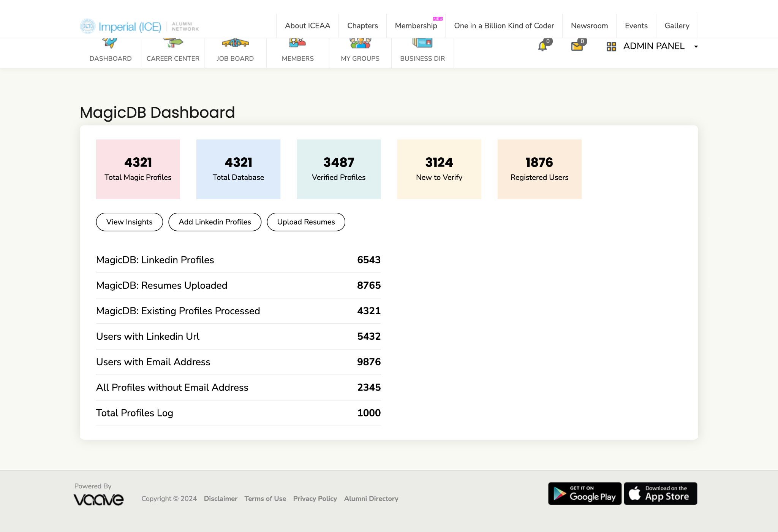
Task: Click the Admin Panel grid icon
Action: click(611, 46)
